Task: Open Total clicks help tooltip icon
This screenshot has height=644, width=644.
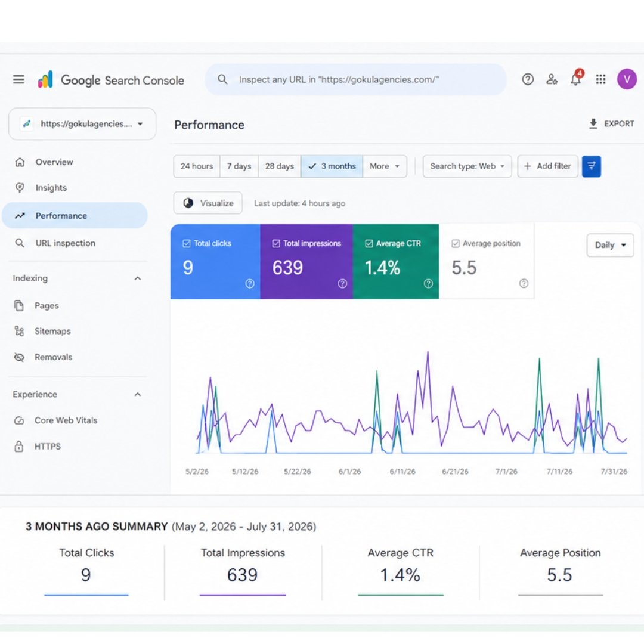Action: [x=250, y=283]
